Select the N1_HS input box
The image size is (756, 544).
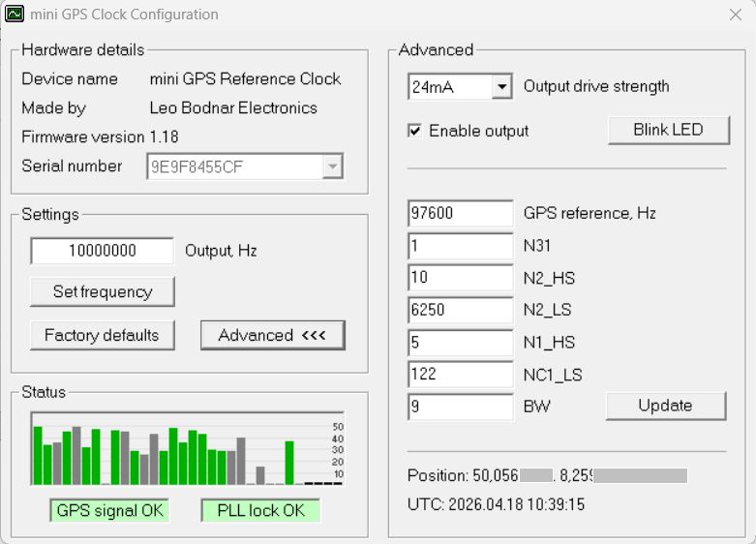point(460,342)
